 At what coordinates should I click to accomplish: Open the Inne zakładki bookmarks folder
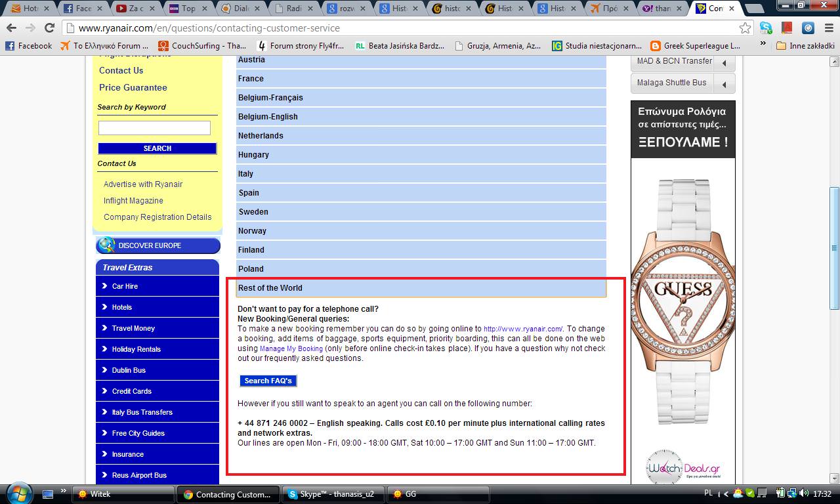click(805, 46)
